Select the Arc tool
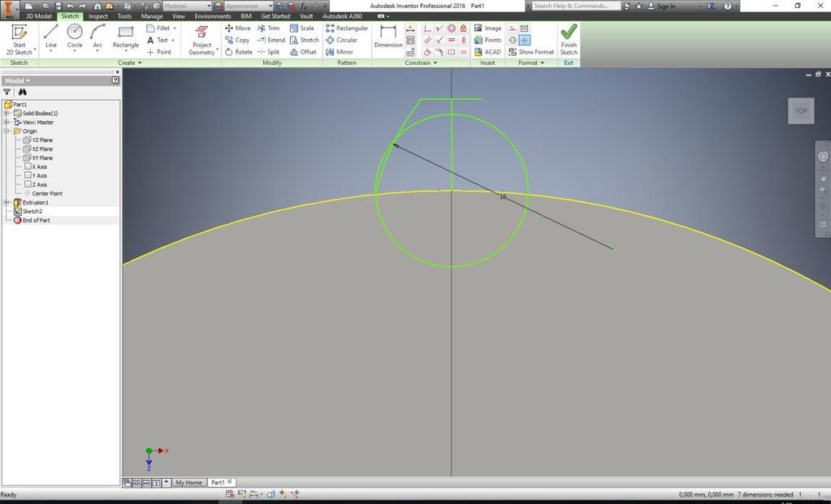Image resolution: width=831 pixels, height=504 pixels. click(x=97, y=37)
